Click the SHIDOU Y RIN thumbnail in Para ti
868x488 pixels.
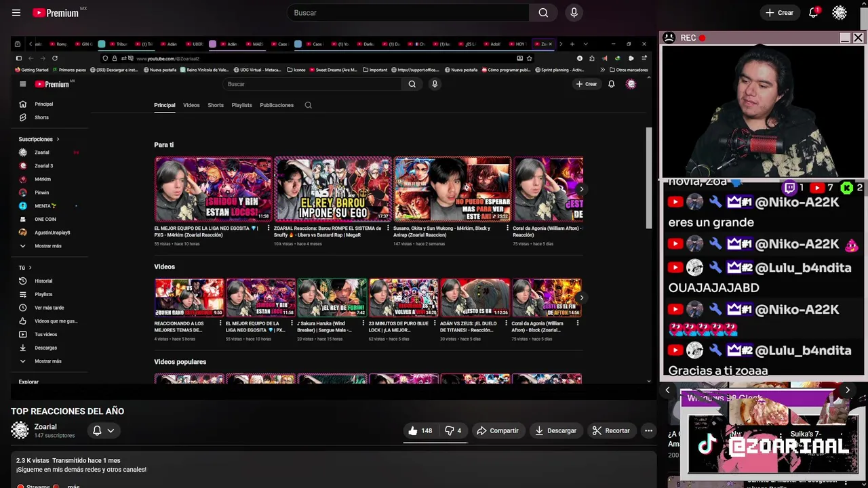[x=213, y=189]
